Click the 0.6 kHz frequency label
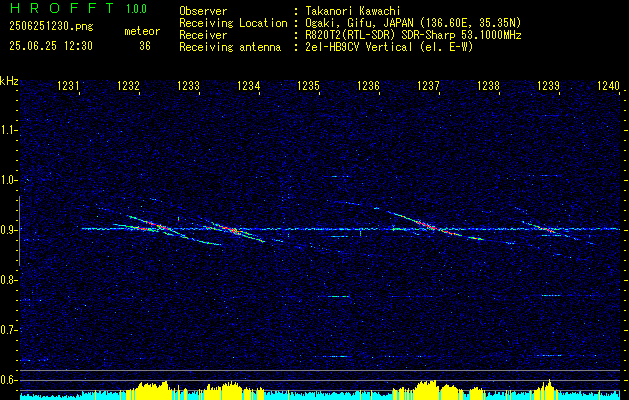The width and height of the screenshot is (629, 400). point(8,380)
